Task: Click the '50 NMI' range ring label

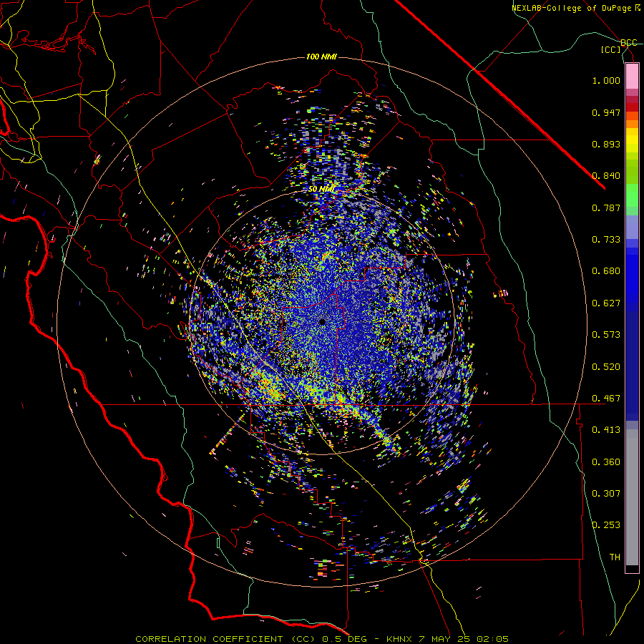Action: [322, 190]
